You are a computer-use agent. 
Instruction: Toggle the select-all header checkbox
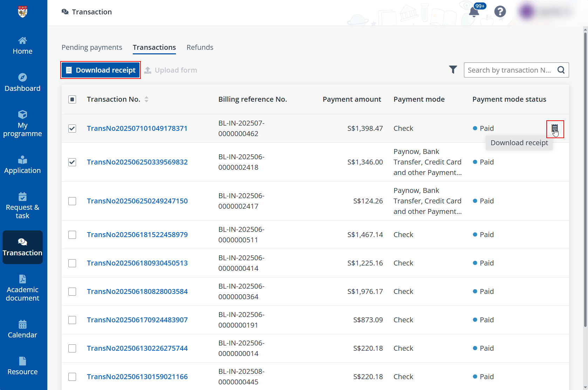click(72, 100)
